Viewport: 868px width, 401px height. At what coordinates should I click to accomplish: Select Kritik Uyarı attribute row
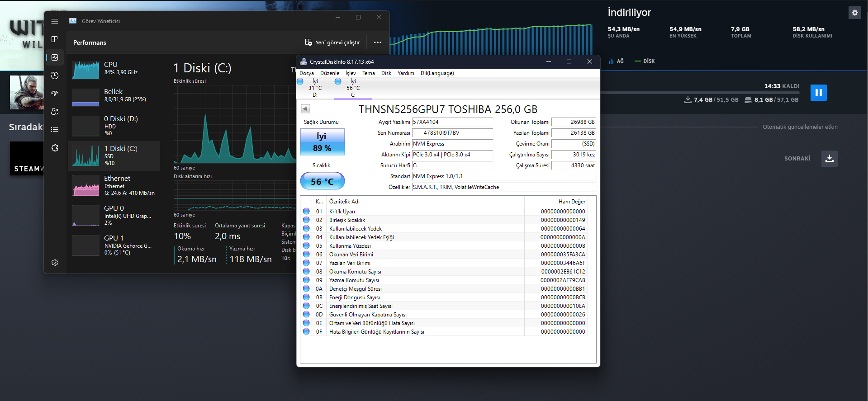coord(444,212)
